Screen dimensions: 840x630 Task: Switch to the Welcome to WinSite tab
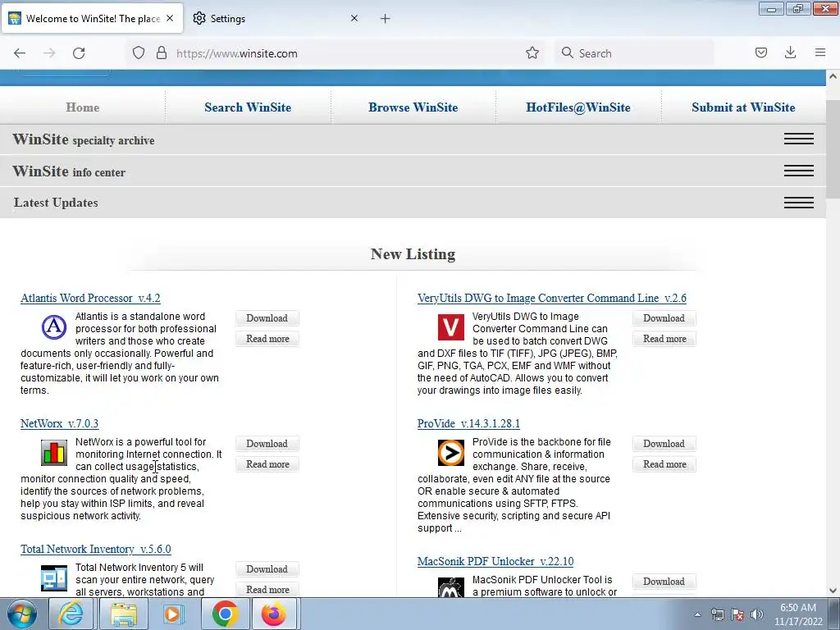[92, 18]
